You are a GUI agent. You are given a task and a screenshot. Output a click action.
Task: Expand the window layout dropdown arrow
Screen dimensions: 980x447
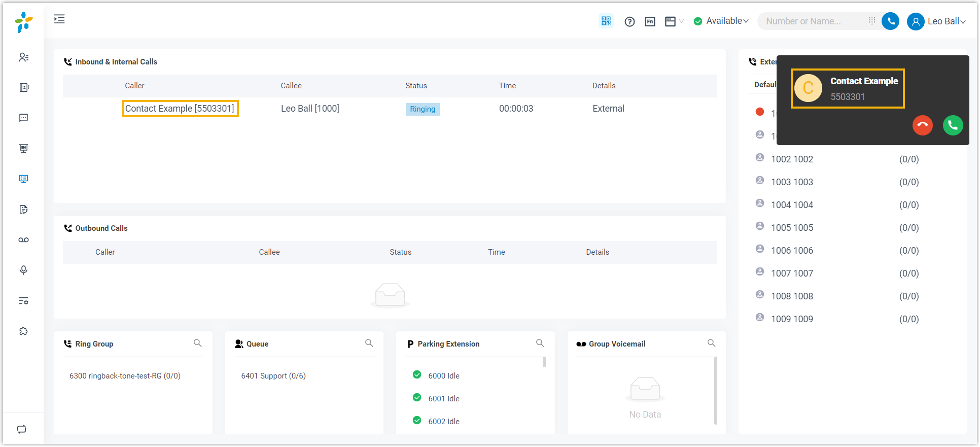click(681, 21)
